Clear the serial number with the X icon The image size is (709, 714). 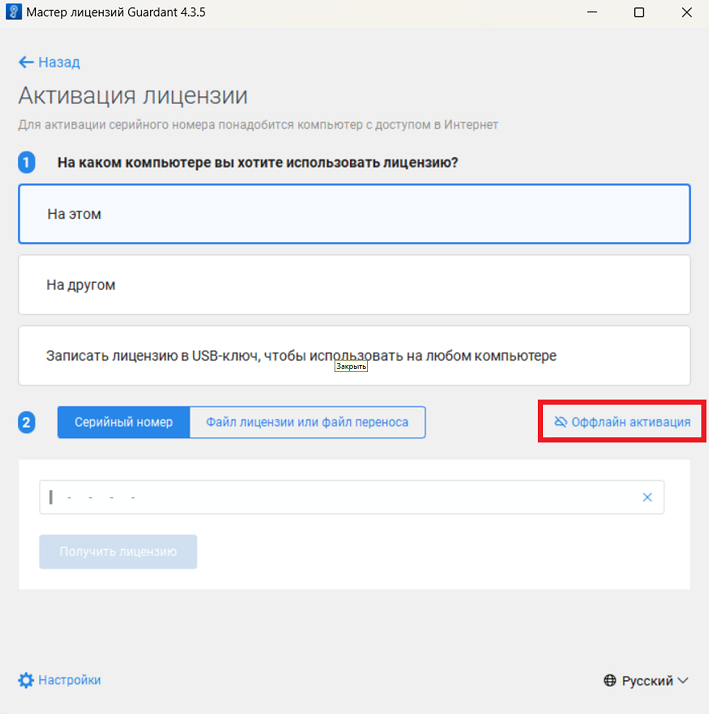click(647, 497)
